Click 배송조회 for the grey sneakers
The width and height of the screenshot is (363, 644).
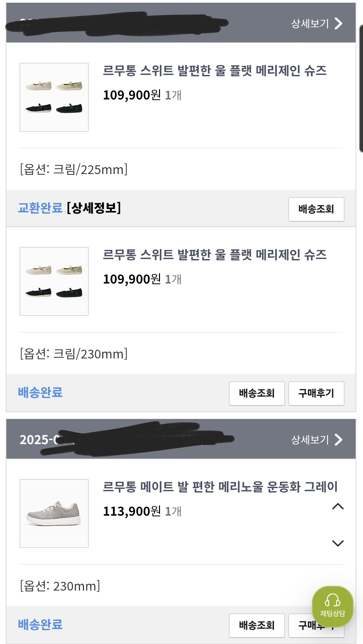pyautogui.click(x=257, y=626)
